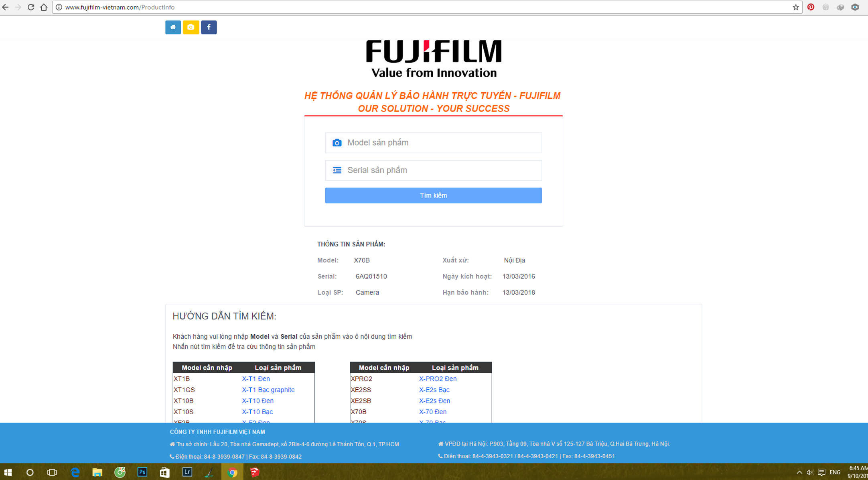This screenshot has width=868, height=480.
Task: Reload the page with the refresh icon
Action: coord(30,7)
